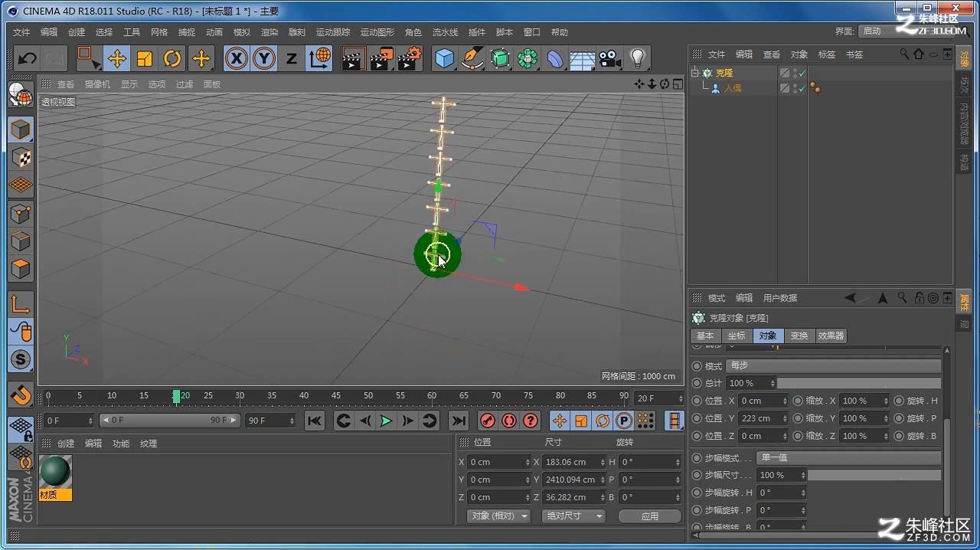This screenshot has width=980, height=550.
Task: Open the MoGraph (运动图形) menu
Action: [x=377, y=32]
